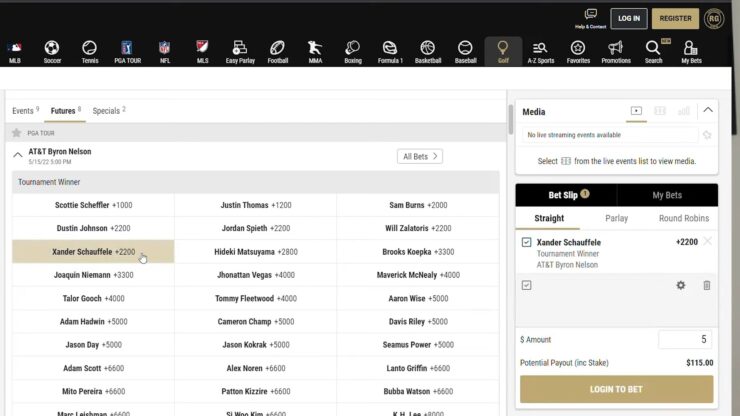This screenshot has height=416, width=740.
Task: Collapse the Media panel
Action: coord(708,110)
